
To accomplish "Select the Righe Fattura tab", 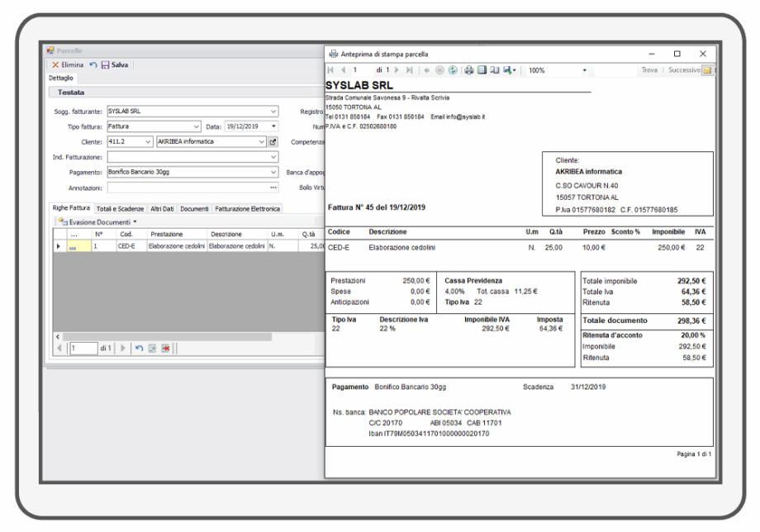I will coord(71,208).
